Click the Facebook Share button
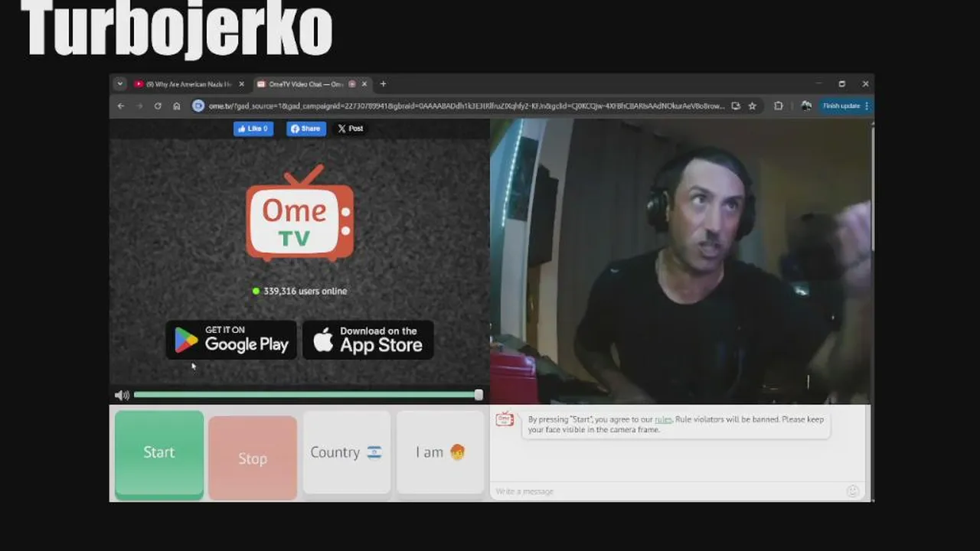Screen dimensions: 980x551 pyautogui.click(x=306, y=129)
